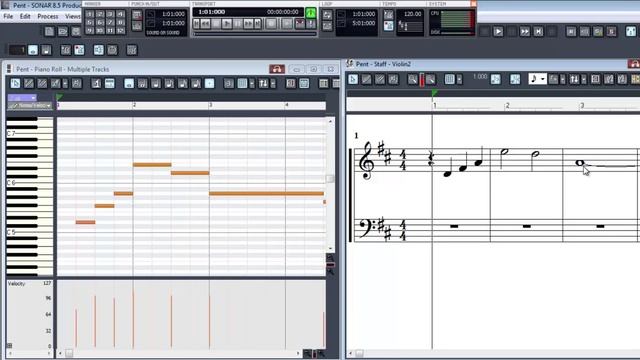This screenshot has height=360, width=640.
Task: Open the Views menu
Action: click(x=73, y=16)
